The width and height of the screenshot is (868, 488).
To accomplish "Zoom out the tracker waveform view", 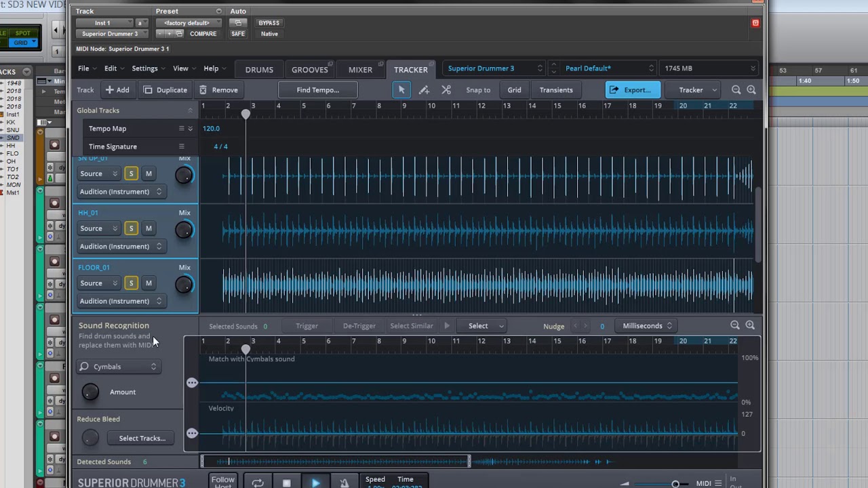I will [x=736, y=89].
